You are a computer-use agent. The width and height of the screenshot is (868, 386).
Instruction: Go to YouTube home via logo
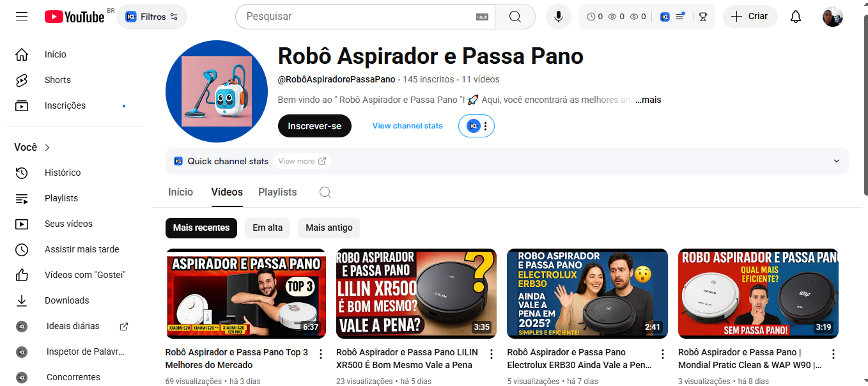(74, 17)
